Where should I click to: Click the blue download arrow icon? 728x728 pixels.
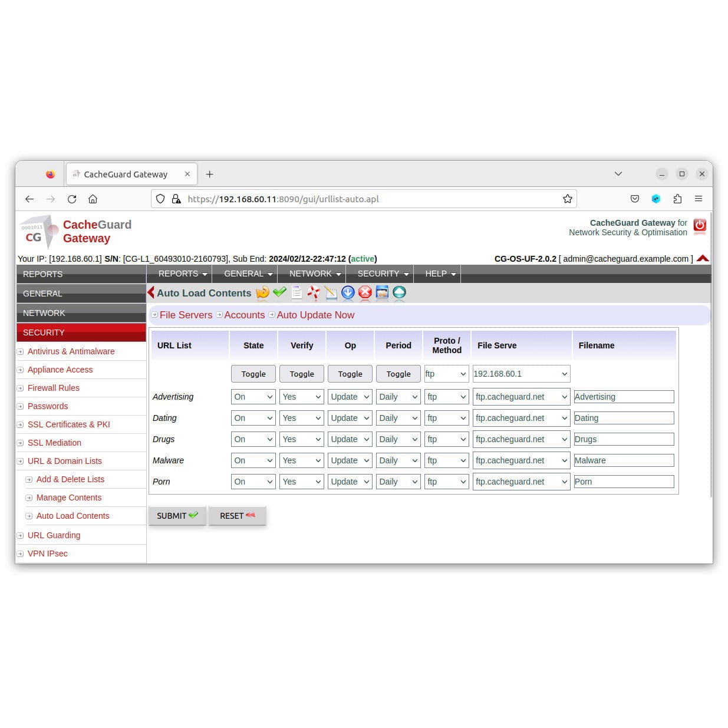[348, 293]
